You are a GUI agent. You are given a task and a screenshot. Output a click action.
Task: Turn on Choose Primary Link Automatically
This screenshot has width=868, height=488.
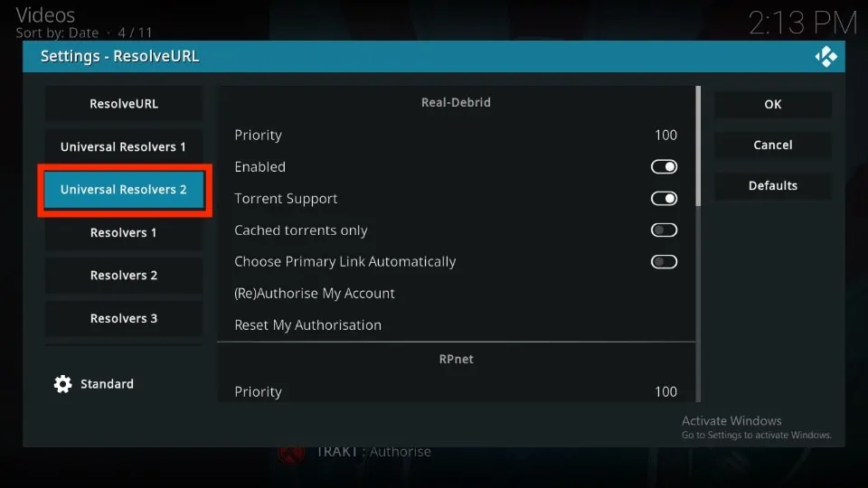664,262
